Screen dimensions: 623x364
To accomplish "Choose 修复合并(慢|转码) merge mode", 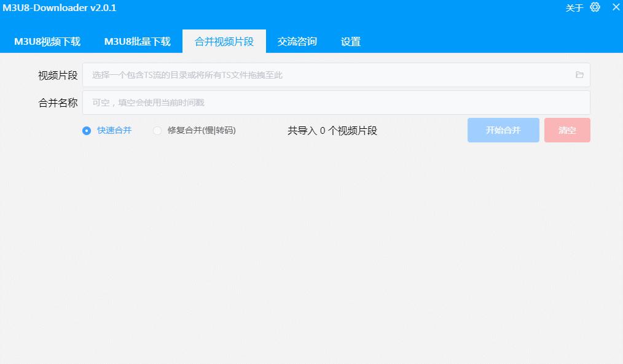I will (157, 131).
